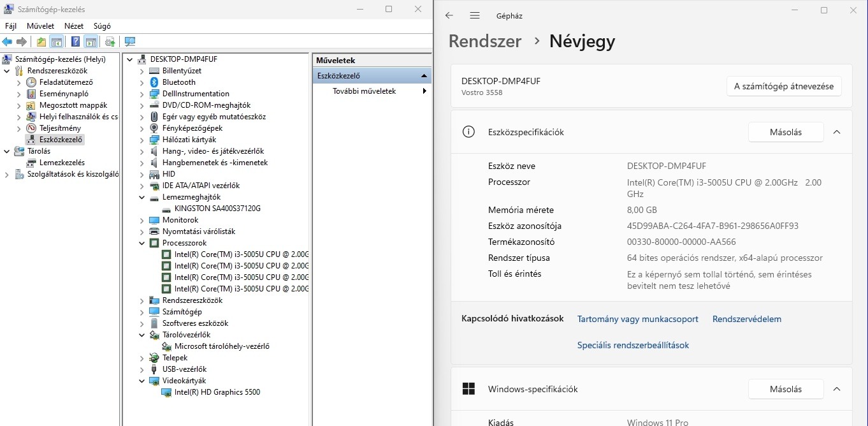Collapse the Windows-specifikációk section chevron
The image size is (868, 426).
[x=837, y=389]
